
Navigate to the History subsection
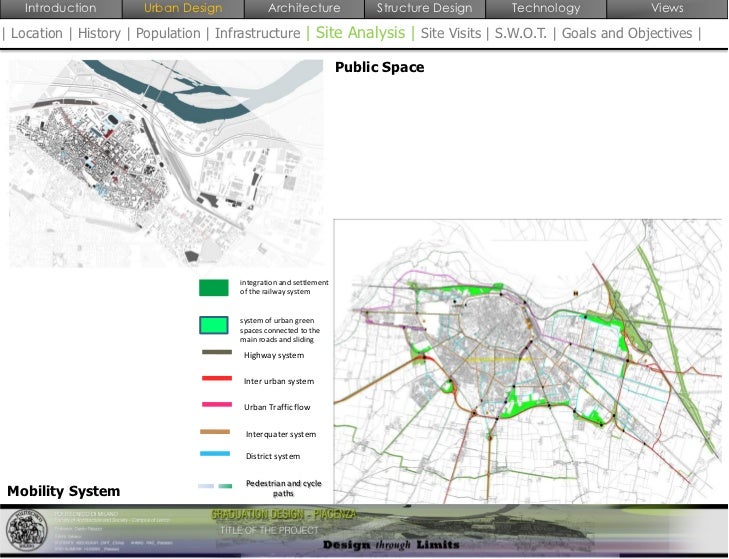[x=99, y=33]
